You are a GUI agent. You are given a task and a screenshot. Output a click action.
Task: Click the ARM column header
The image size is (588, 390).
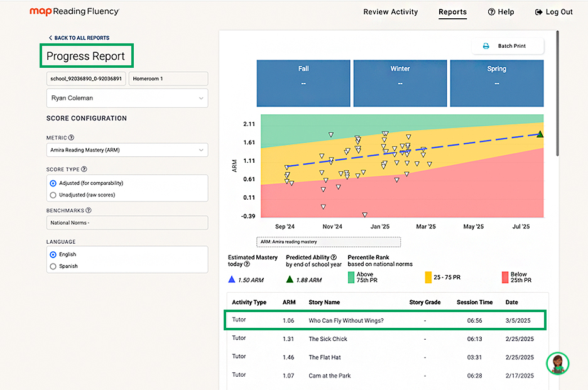[289, 302]
